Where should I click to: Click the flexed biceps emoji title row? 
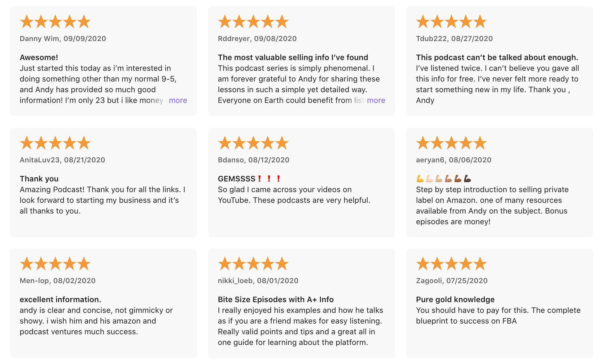(444, 179)
